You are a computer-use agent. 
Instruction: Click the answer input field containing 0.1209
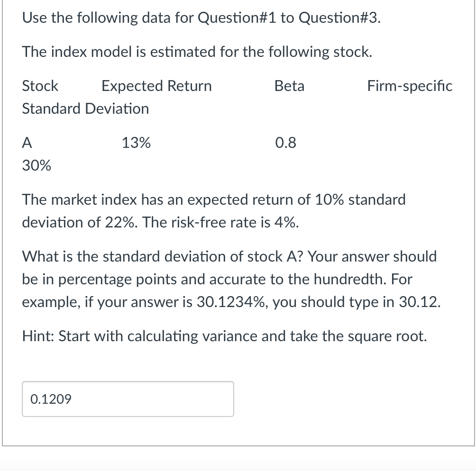point(128,399)
